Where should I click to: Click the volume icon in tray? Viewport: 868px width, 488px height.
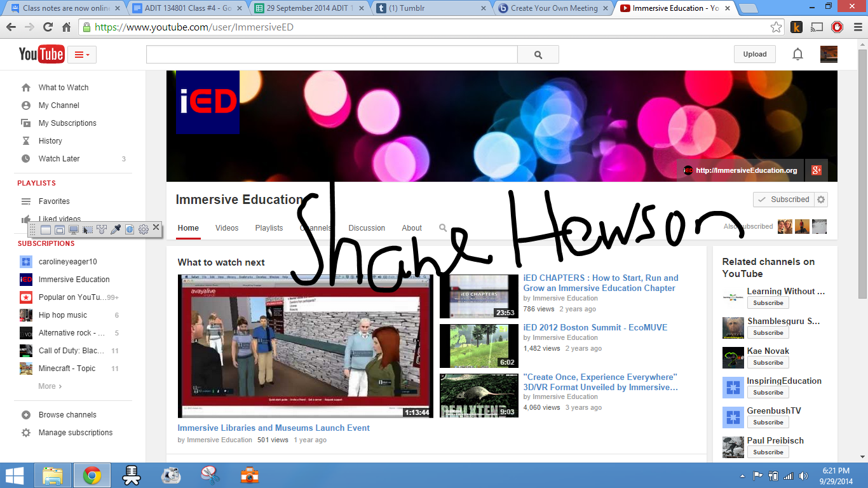[803, 475]
